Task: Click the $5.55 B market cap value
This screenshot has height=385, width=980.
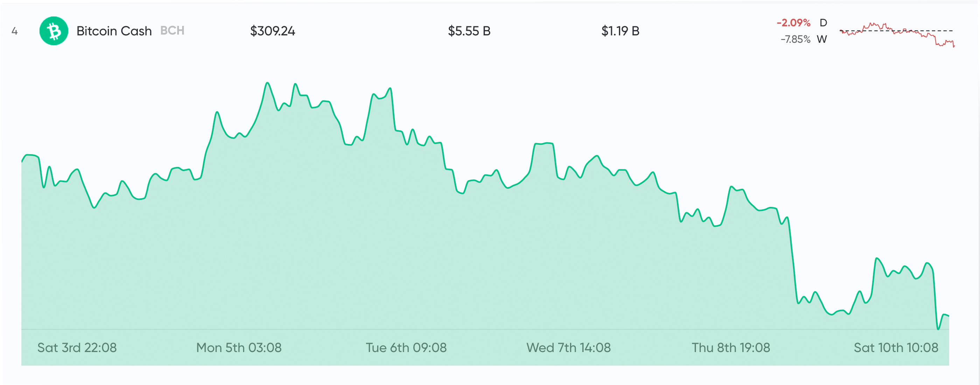Action: [469, 31]
